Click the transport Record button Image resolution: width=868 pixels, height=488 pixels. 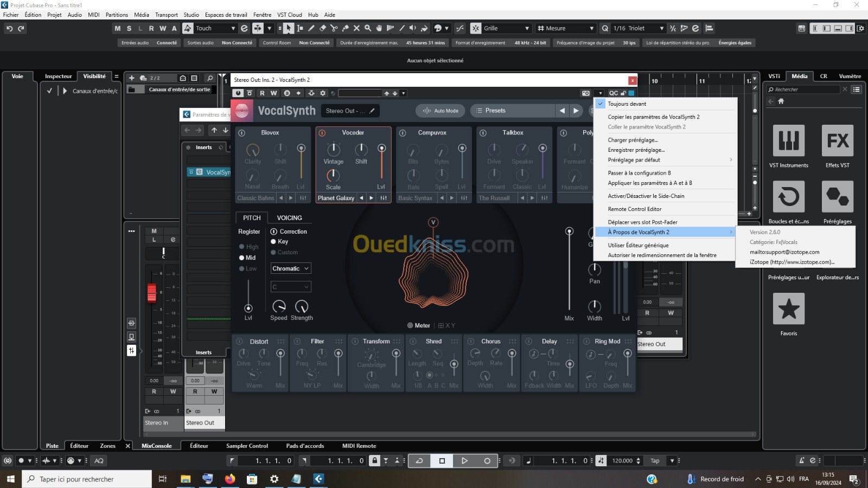(487, 461)
